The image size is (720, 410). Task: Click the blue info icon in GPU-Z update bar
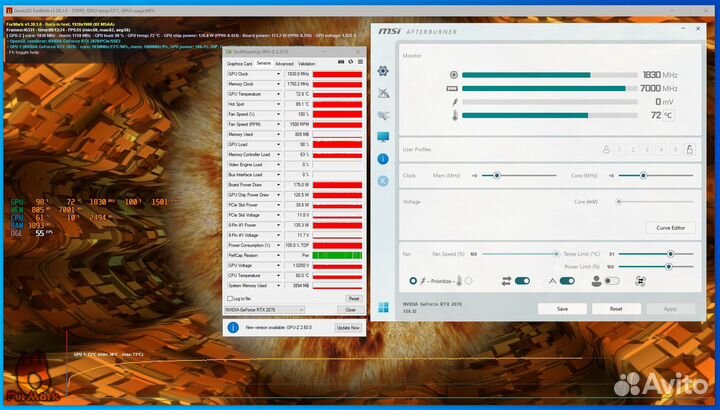(x=233, y=327)
